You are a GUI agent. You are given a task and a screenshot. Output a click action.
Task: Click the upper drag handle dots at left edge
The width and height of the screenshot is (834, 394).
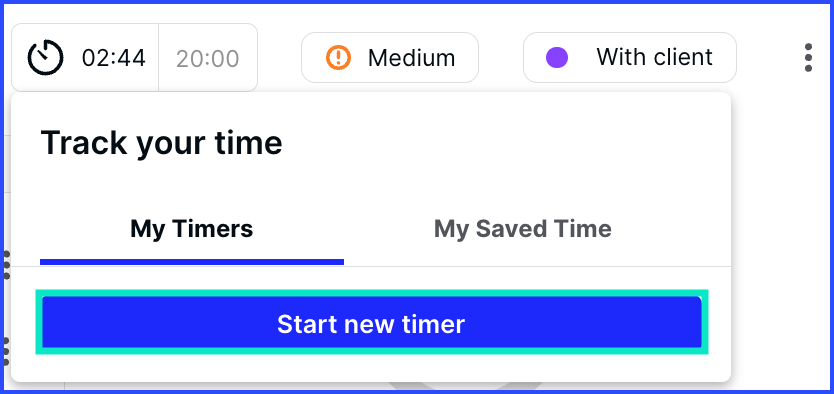6,265
